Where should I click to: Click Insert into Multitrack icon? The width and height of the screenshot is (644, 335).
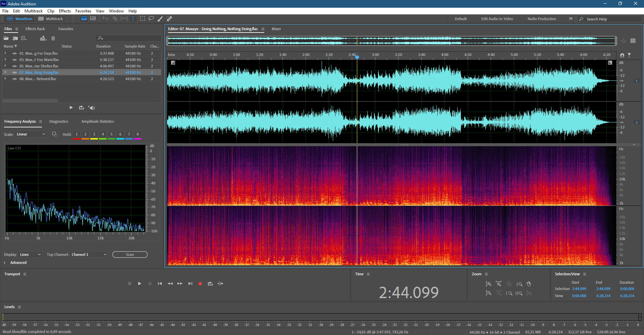click(43, 38)
